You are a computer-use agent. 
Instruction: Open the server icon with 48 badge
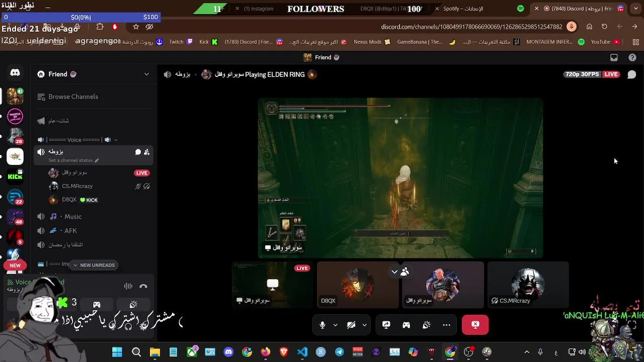point(15,217)
